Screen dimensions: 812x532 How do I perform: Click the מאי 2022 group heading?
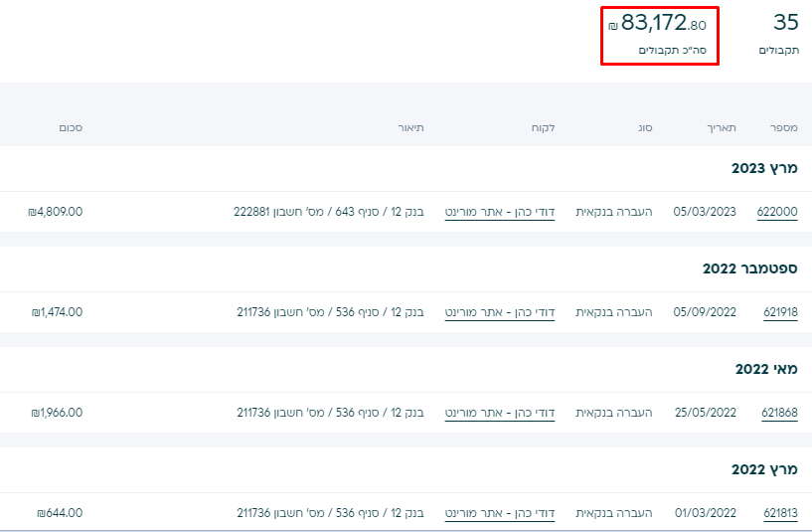[x=766, y=369]
